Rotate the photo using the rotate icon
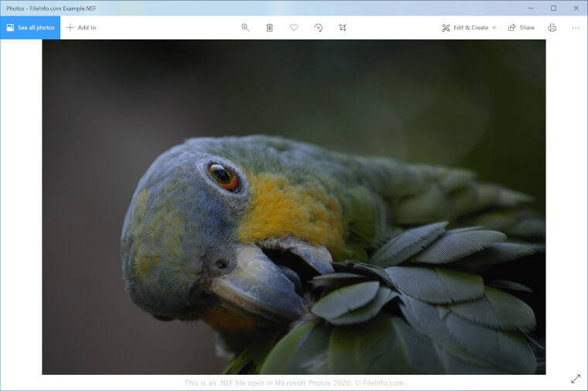The width and height of the screenshot is (588, 391). [x=319, y=27]
